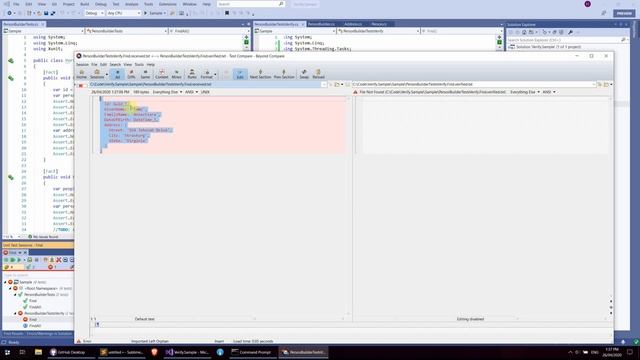Collapse PersonBuilderTestsVerify node in test tree
640x360 pixels.
15,313
